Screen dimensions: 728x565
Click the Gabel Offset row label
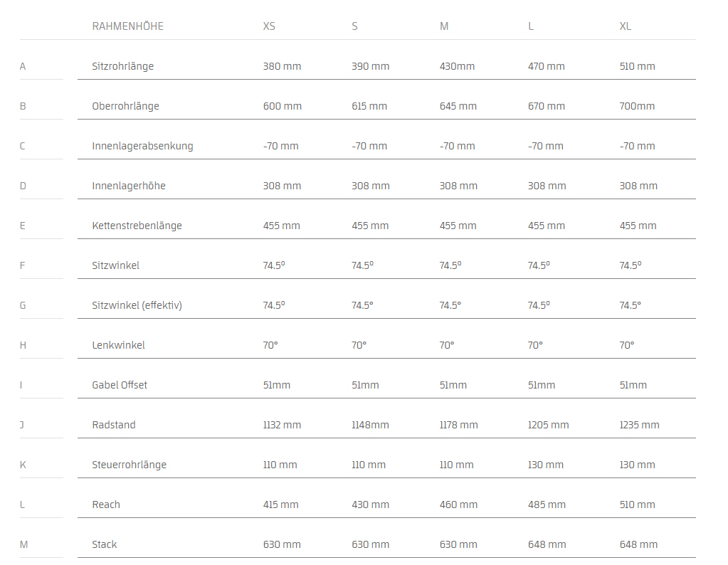click(120, 385)
